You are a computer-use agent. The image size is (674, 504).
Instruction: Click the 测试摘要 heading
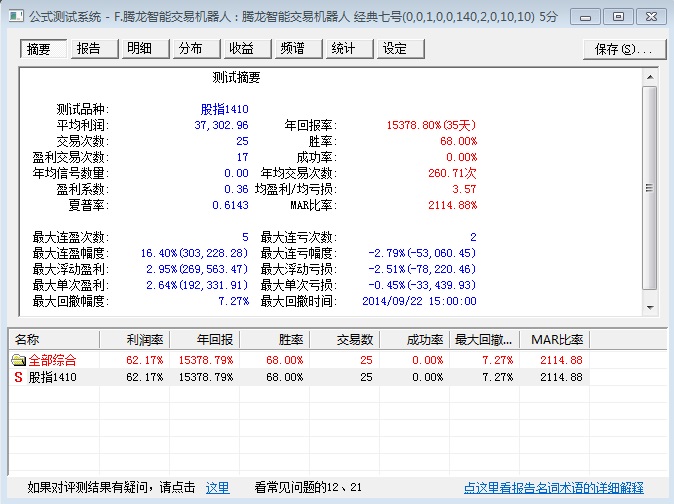[236, 77]
